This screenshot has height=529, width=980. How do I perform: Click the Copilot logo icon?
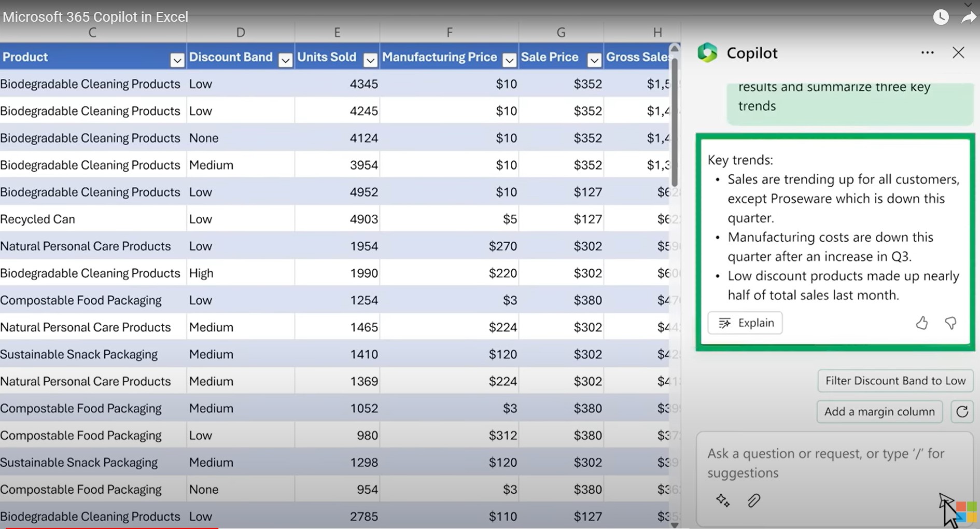707,53
